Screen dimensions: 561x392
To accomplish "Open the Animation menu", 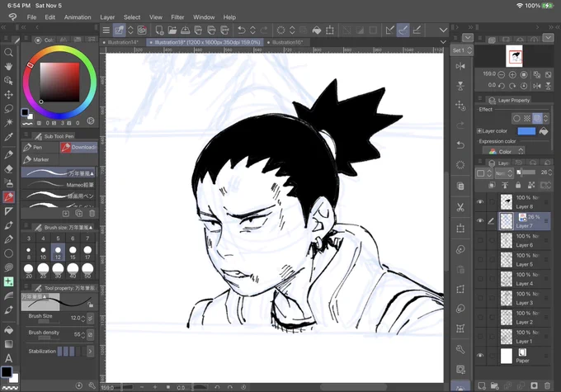I will (x=78, y=17).
